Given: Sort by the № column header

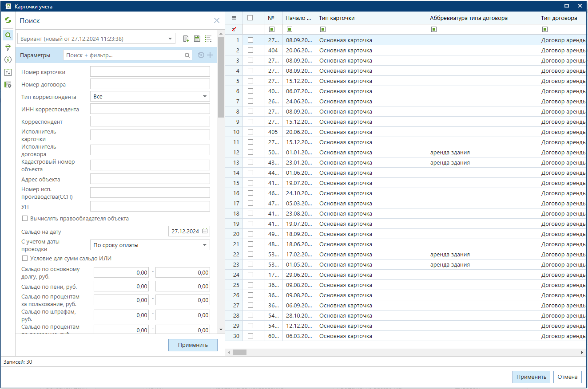Looking at the screenshot, I should point(274,18).
